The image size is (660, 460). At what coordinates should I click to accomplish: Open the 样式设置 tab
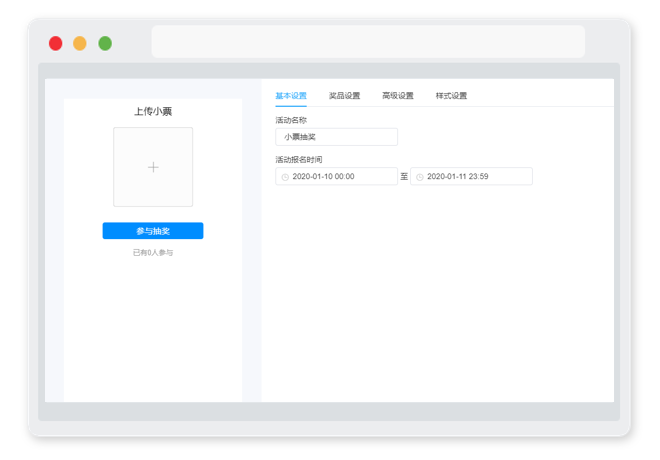tap(451, 96)
